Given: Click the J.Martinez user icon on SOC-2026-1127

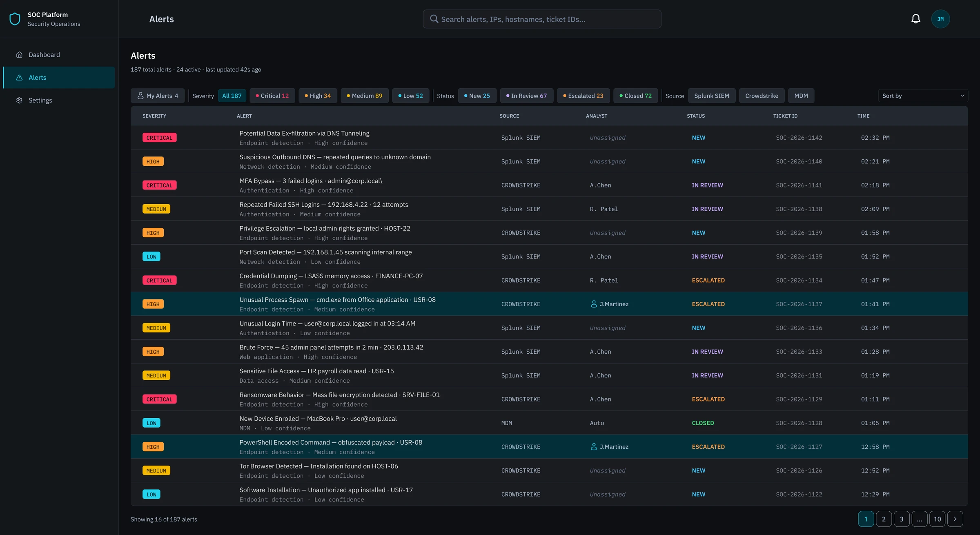Looking at the screenshot, I should click(x=594, y=446).
